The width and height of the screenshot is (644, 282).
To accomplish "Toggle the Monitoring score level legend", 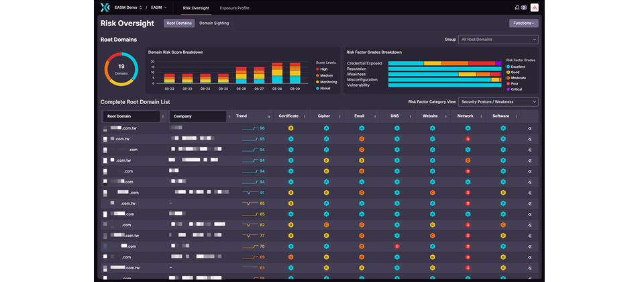I will tap(325, 81).
